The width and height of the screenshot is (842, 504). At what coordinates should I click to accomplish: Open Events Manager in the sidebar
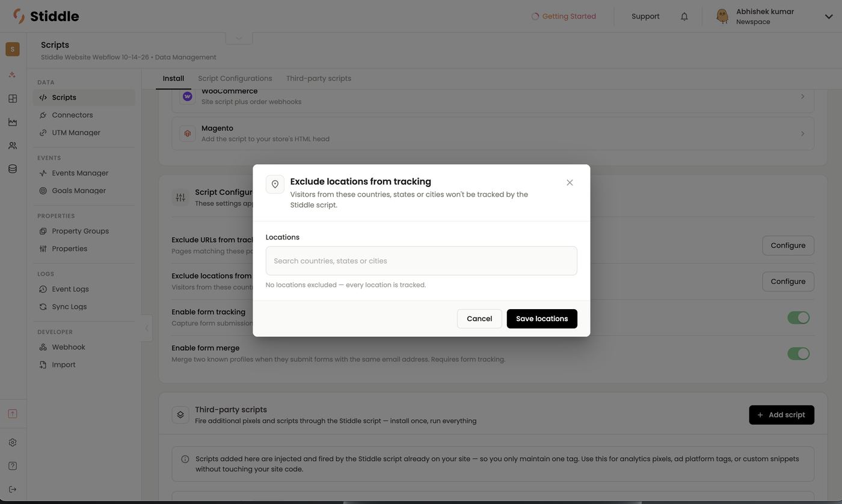click(x=84, y=173)
